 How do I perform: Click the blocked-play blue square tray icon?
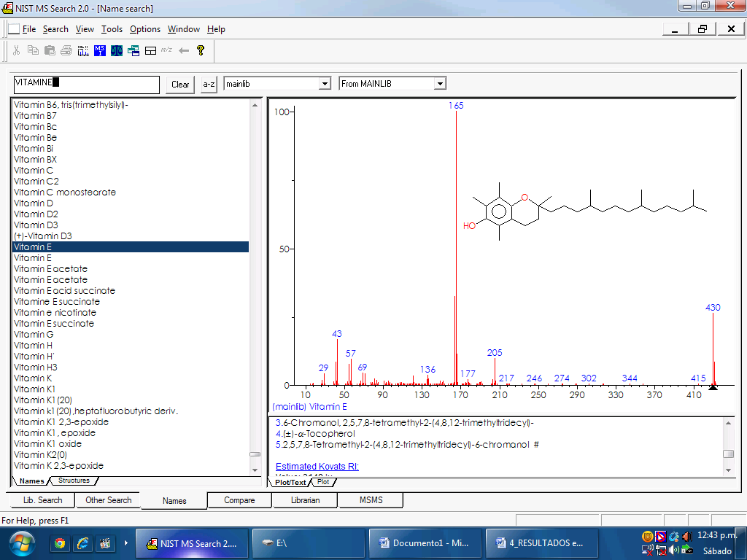coord(660,537)
